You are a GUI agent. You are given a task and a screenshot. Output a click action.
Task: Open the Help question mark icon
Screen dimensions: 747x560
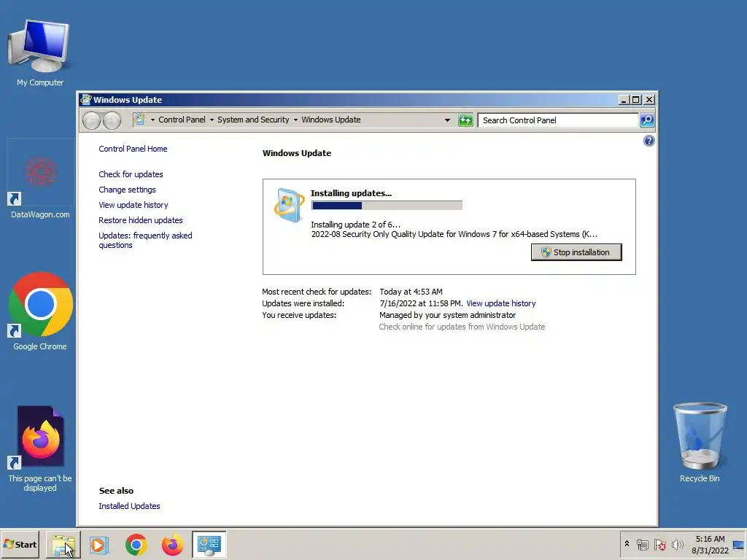coord(649,141)
